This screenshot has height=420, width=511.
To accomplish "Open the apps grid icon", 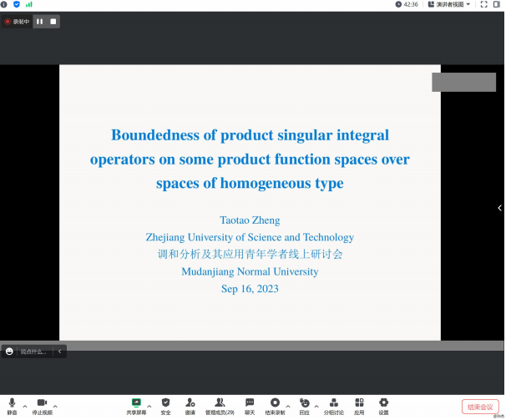I will [x=359, y=403].
